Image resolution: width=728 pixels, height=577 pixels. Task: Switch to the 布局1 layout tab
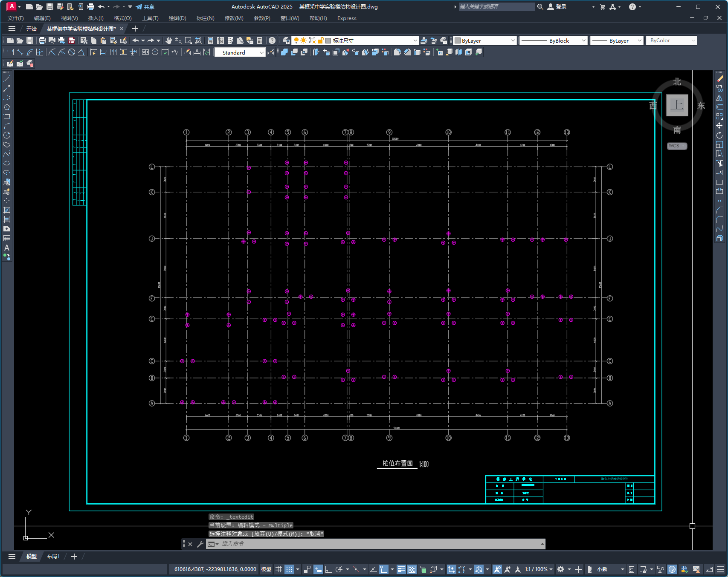[53, 557]
